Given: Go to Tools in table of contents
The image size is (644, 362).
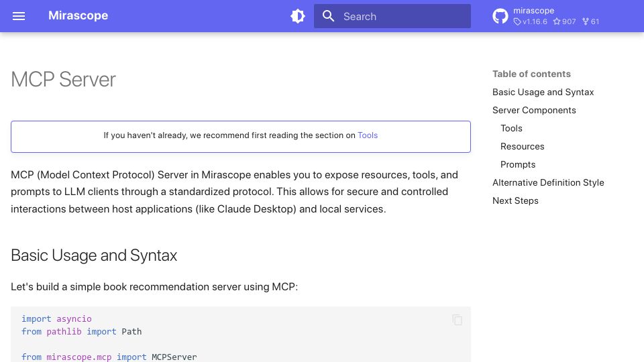Looking at the screenshot, I should [511, 128].
